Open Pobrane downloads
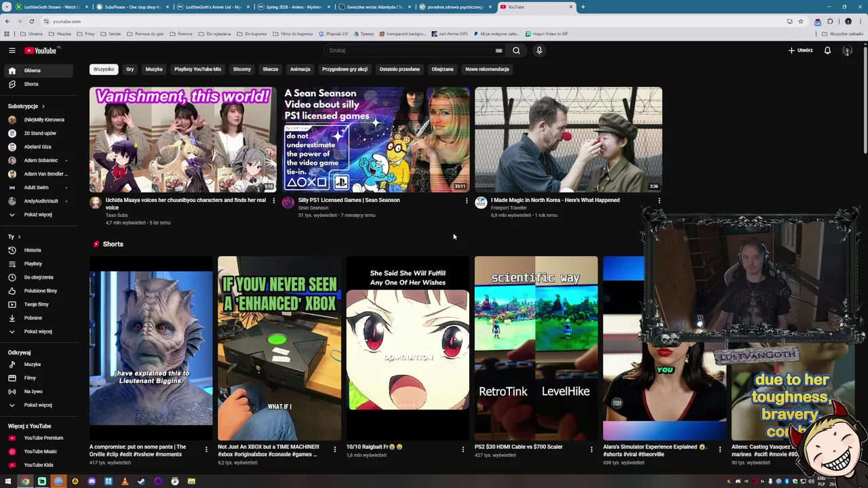The image size is (868, 488). coord(37,318)
